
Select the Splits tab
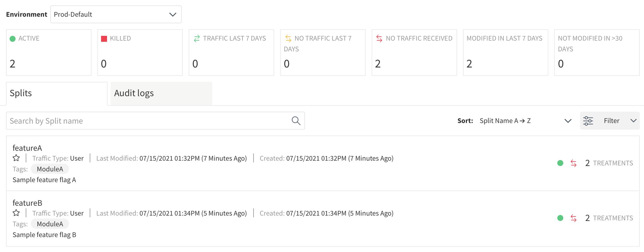coord(20,93)
